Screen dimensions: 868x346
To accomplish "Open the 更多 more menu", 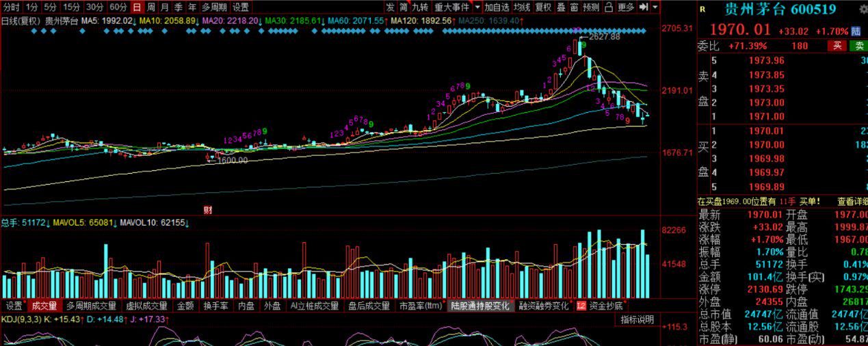I will pyautogui.click(x=626, y=7).
